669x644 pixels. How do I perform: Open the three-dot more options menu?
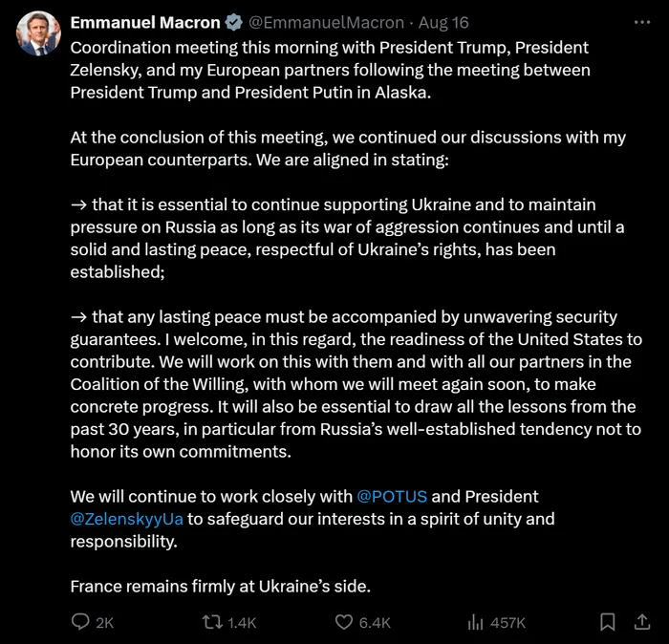[641, 23]
